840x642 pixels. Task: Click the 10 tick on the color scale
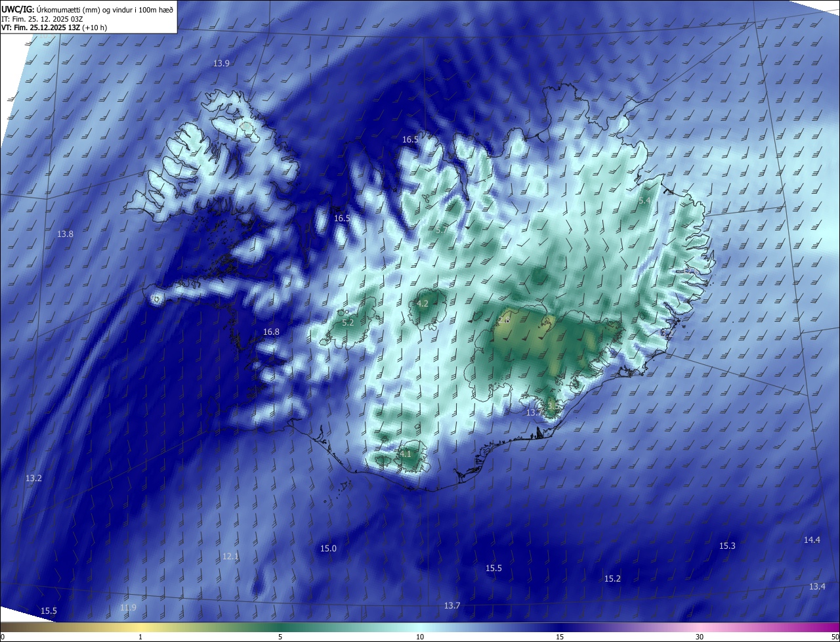420,637
